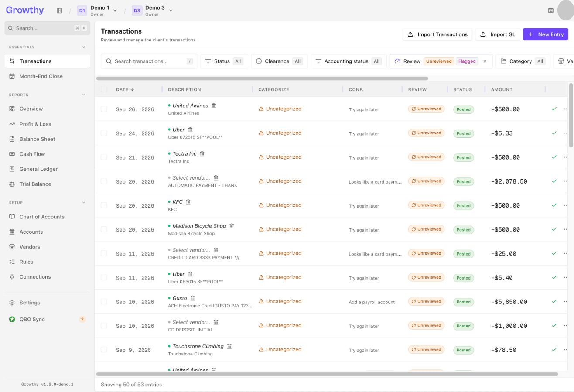Click the bank icon next to KFC
The image size is (574, 392).
pyautogui.click(x=188, y=202)
